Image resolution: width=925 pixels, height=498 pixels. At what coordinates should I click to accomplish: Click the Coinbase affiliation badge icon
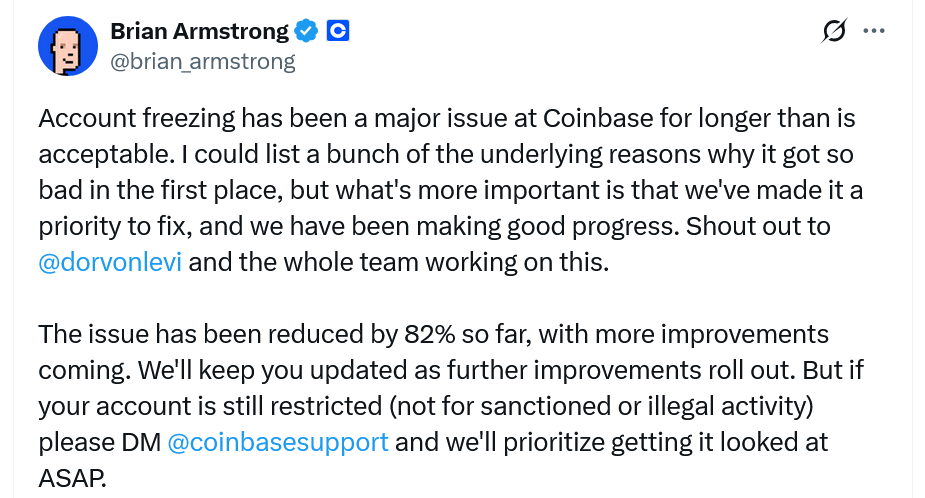point(338,31)
